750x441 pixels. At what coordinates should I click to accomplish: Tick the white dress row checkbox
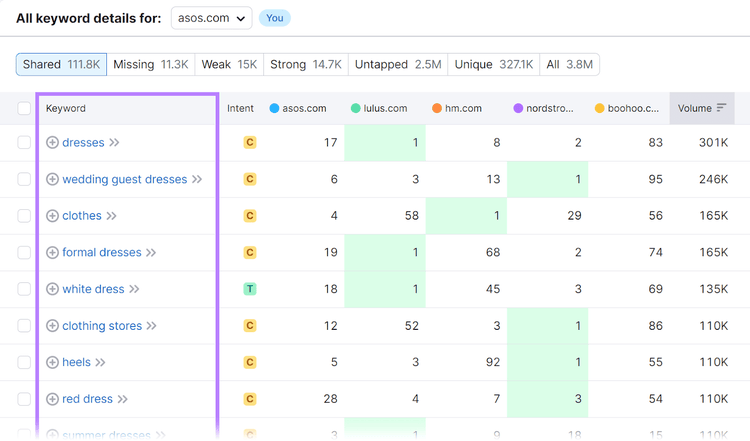(x=24, y=289)
